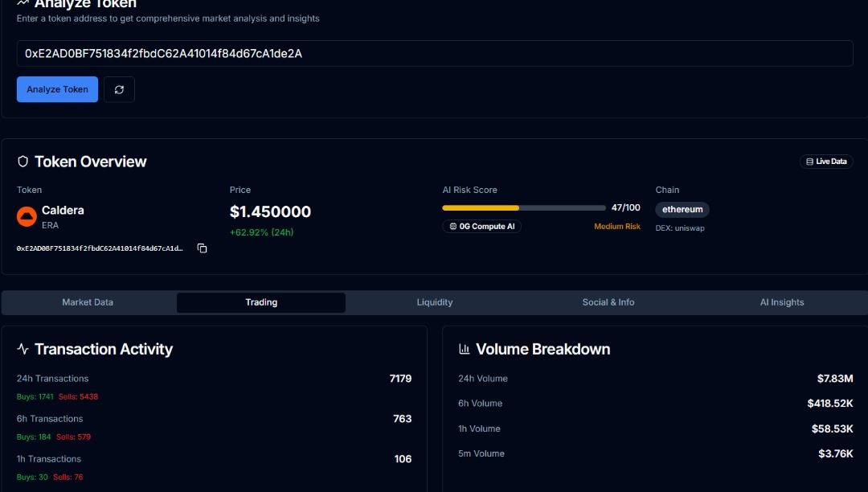
Task: Click the 24h Volume label
Action: [483, 379]
